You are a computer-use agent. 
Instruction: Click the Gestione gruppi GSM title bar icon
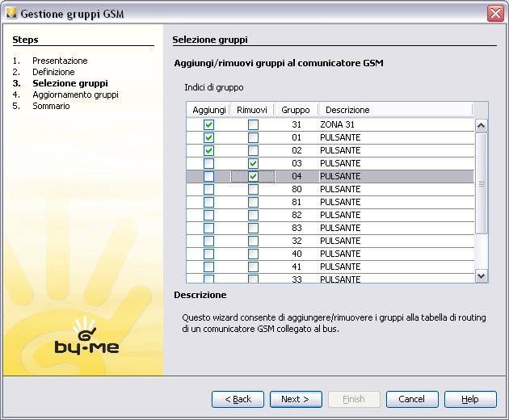tap(11, 13)
